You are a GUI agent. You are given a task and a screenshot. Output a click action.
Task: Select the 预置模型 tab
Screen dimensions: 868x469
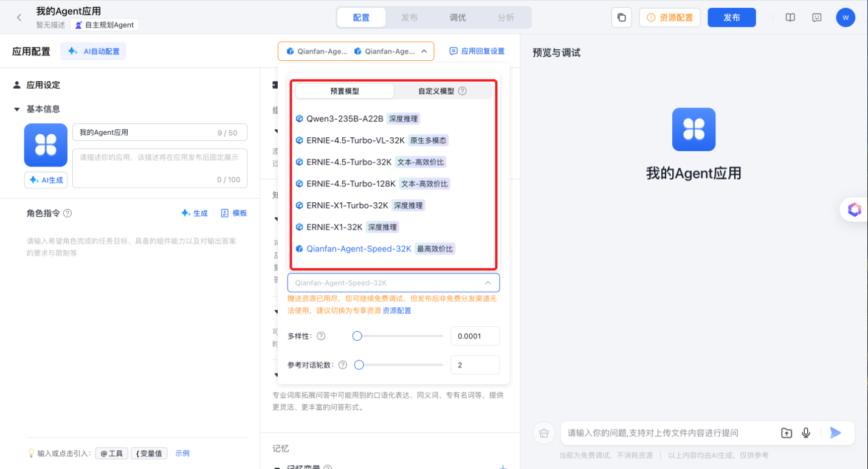click(x=345, y=91)
